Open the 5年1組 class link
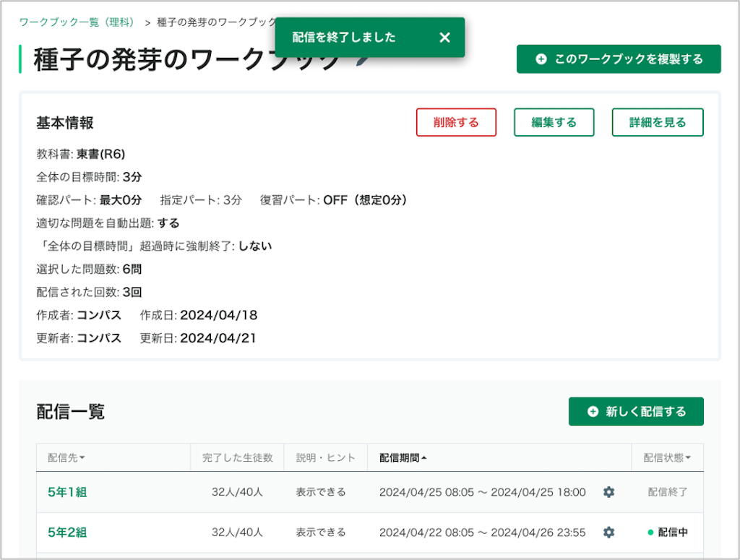740x560 pixels. pos(67,492)
